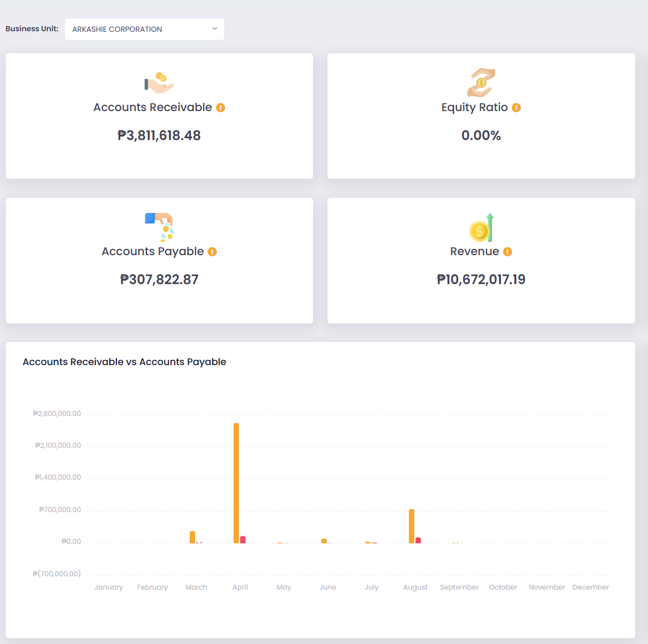The width and height of the screenshot is (648, 644).
Task: Click the Accounts Receivable card title
Action: (153, 108)
